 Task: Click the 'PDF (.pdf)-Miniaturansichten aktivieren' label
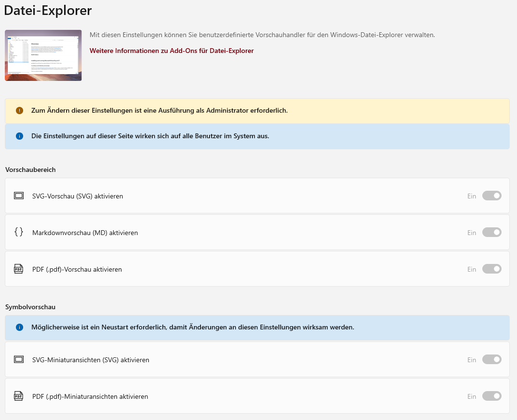pos(90,396)
